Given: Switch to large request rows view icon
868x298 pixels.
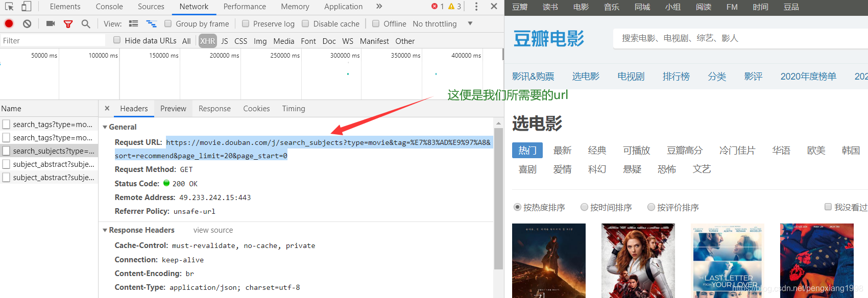Looking at the screenshot, I should coord(134,23).
